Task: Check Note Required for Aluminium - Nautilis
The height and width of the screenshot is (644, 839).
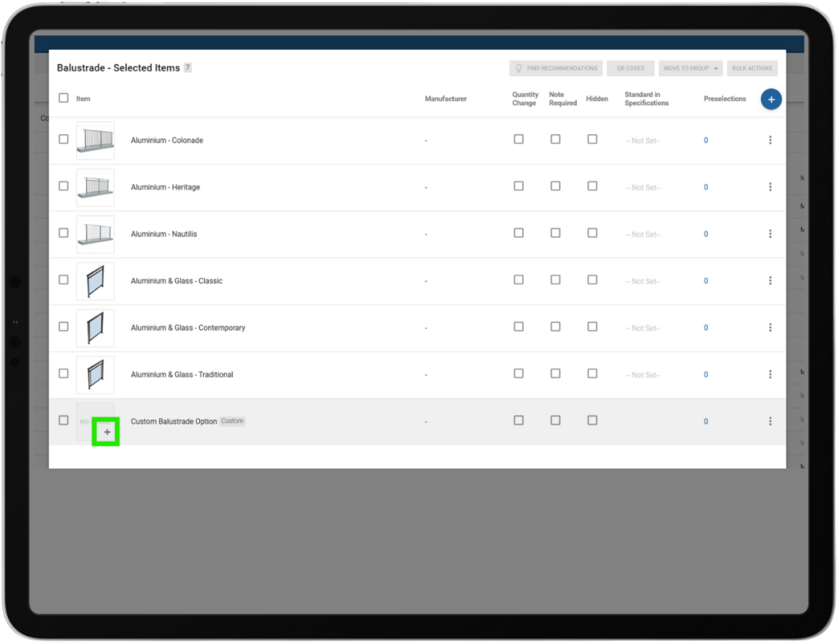Action: pyautogui.click(x=556, y=233)
